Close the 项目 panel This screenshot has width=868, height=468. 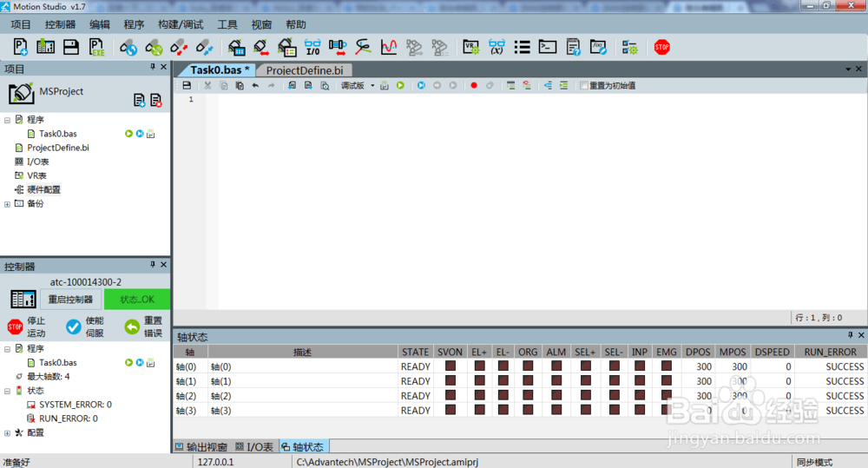pyautogui.click(x=163, y=67)
